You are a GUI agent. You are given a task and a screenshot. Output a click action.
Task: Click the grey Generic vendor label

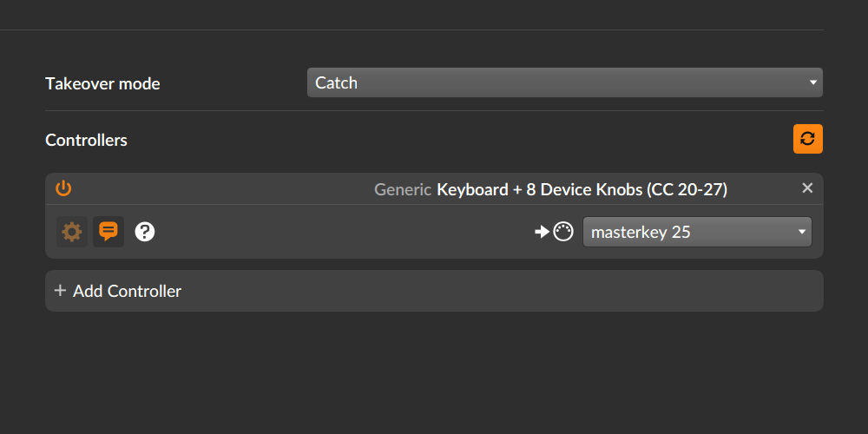(403, 190)
